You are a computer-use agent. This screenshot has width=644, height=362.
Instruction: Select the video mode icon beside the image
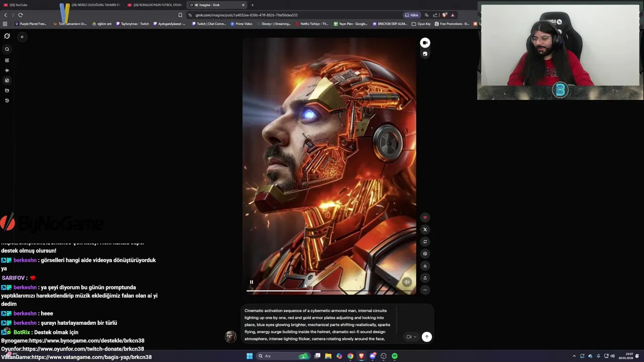[425, 43]
